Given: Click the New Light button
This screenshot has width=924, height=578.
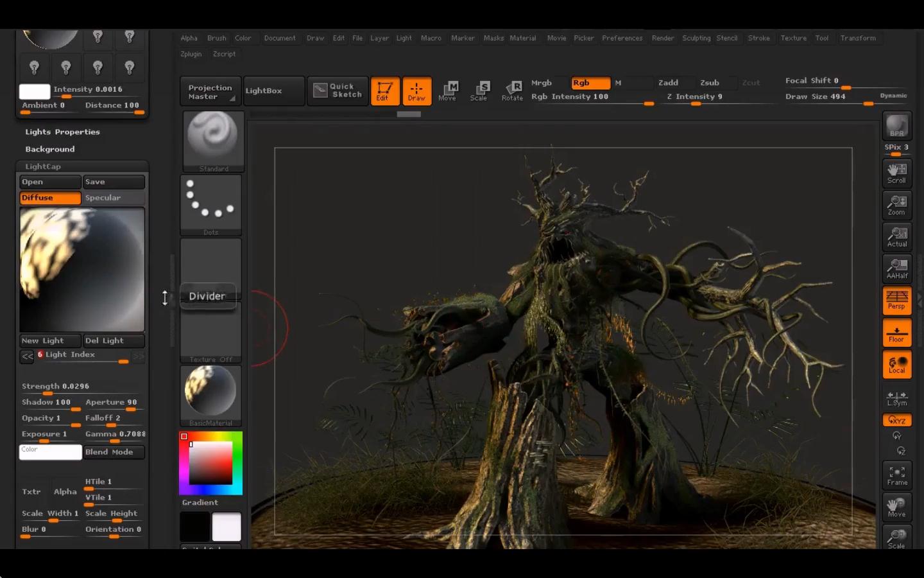Looking at the screenshot, I should click(50, 341).
